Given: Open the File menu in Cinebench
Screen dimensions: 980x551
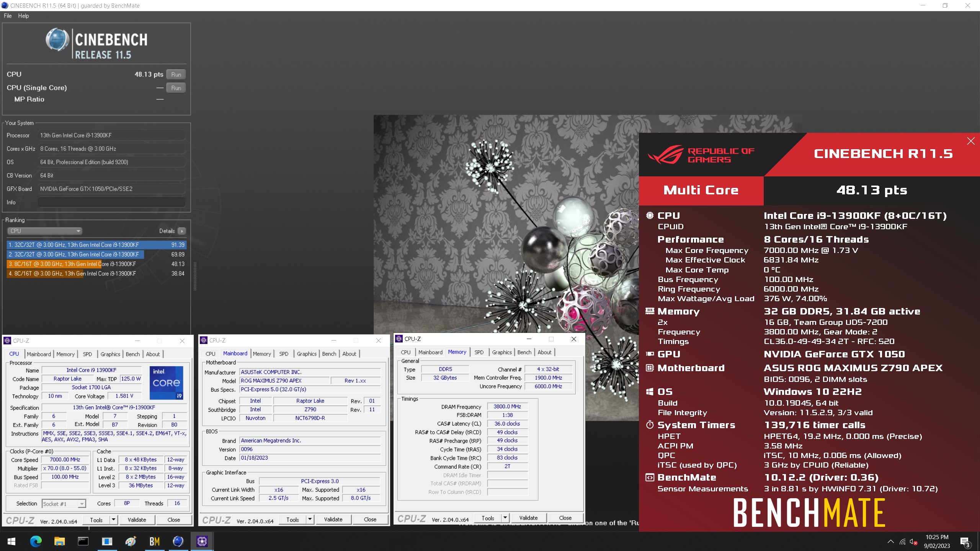Looking at the screenshot, I should tap(8, 16).
